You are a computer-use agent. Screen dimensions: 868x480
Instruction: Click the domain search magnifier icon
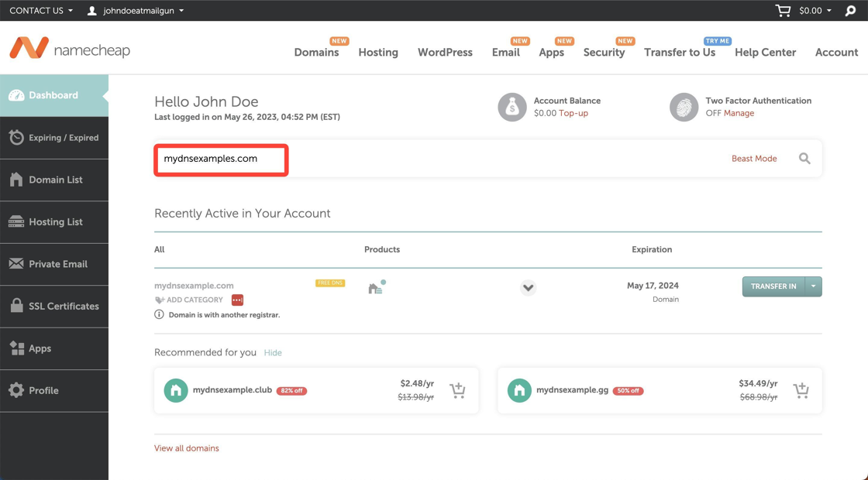pos(804,159)
